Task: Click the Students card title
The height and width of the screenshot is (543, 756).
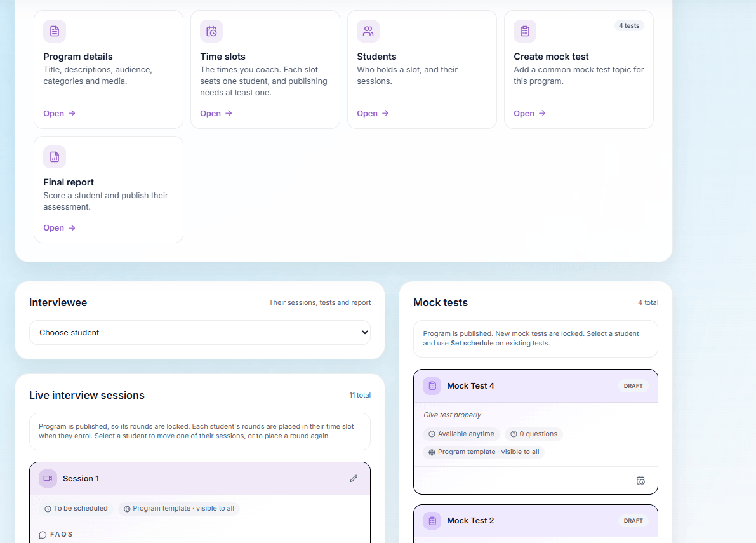Action: tap(376, 57)
